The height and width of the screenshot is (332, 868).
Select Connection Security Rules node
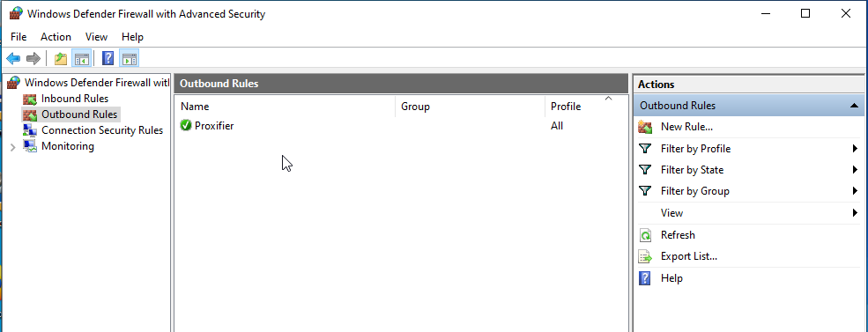pos(102,130)
